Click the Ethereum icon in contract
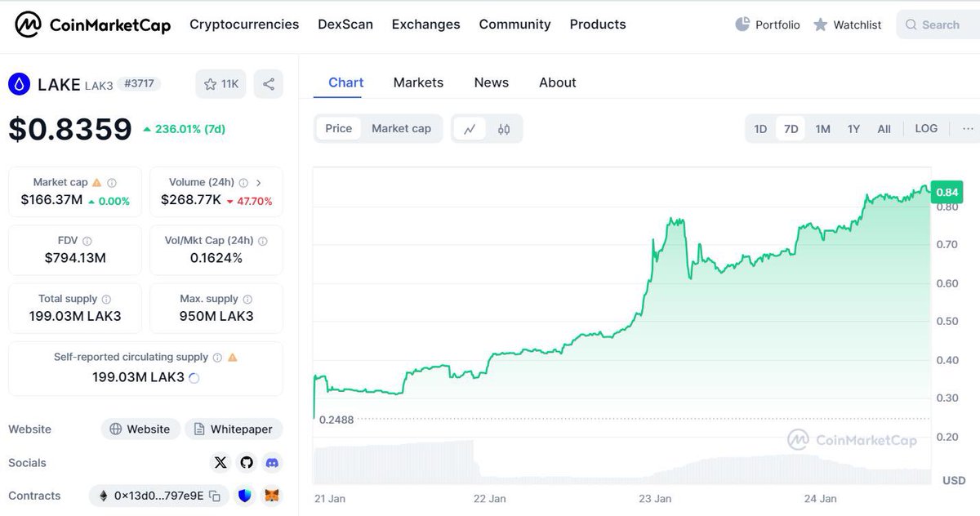 104,496
